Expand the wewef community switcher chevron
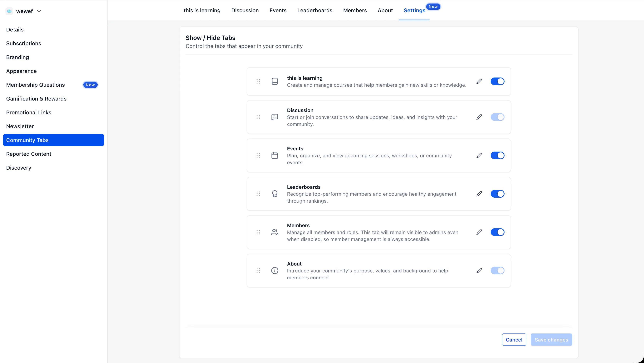 (x=39, y=11)
